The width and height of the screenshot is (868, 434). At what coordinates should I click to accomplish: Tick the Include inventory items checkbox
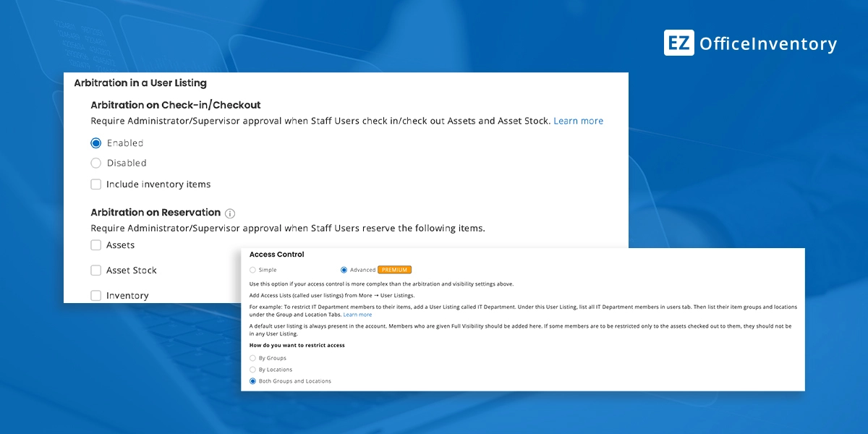coord(96,184)
